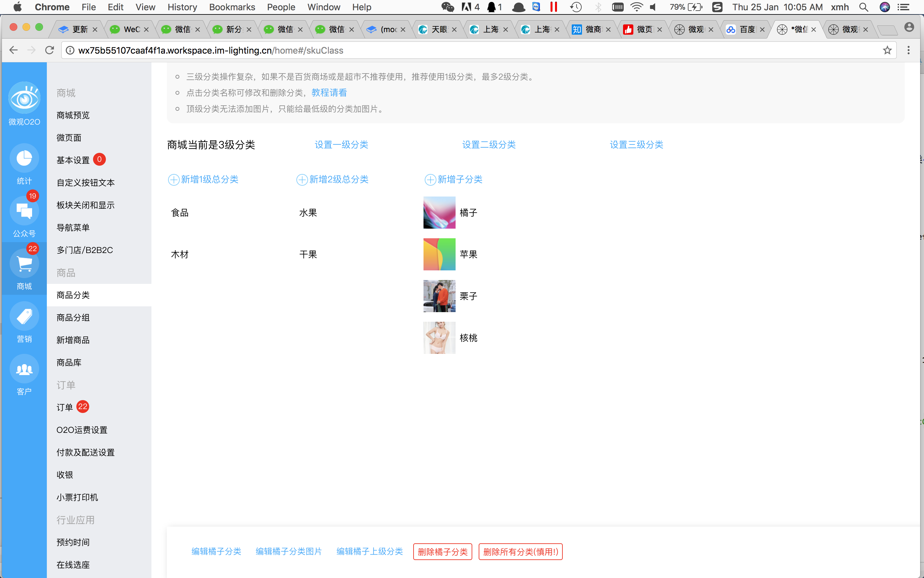This screenshot has height=578, width=924.
Task: Click the address bar URL field
Action: point(479,50)
